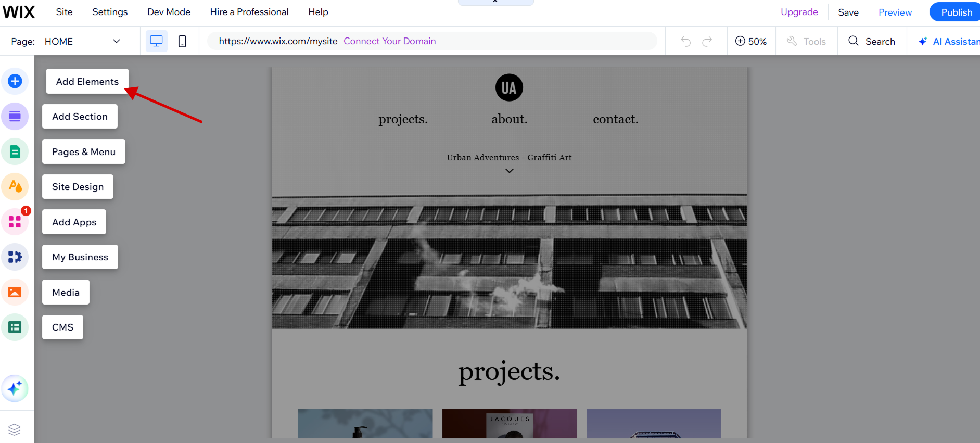The image size is (980, 443).
Task: Open the green CMS table icon
Action: coord(15,327)
